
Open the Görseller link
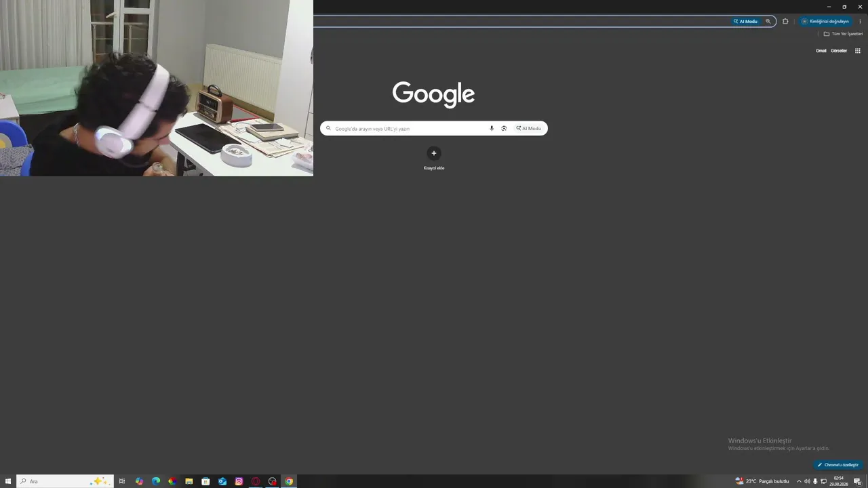(839, 51)
